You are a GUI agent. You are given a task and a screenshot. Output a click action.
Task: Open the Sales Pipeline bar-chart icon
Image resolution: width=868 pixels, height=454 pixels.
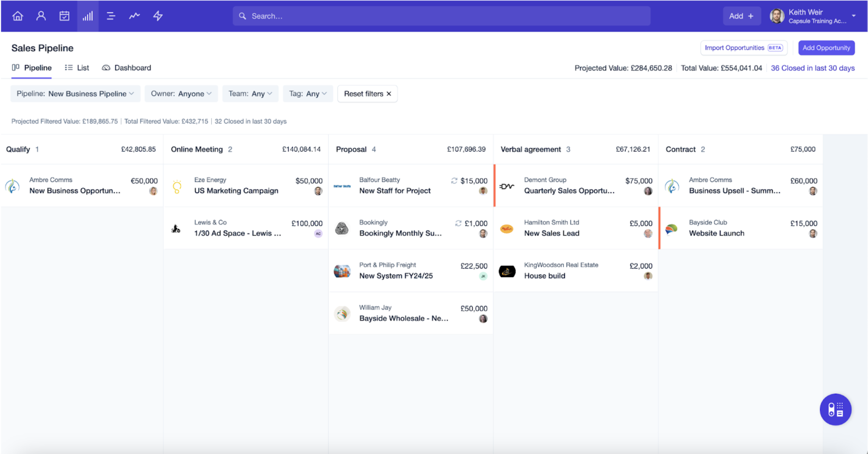pyautogui.click(x=88, y=16)
